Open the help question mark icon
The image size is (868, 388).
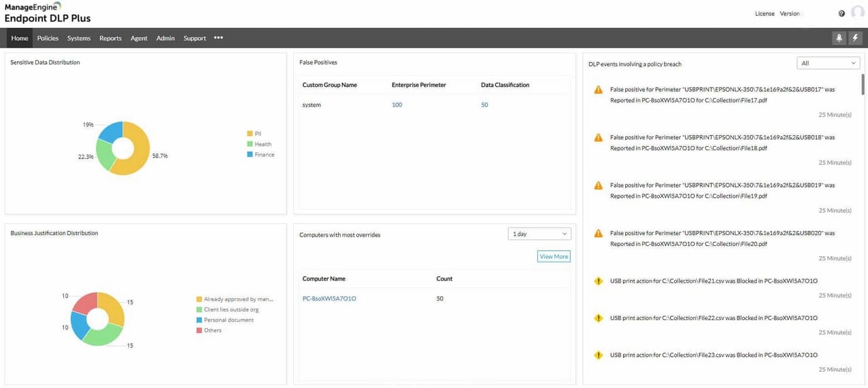coord(841,14)
